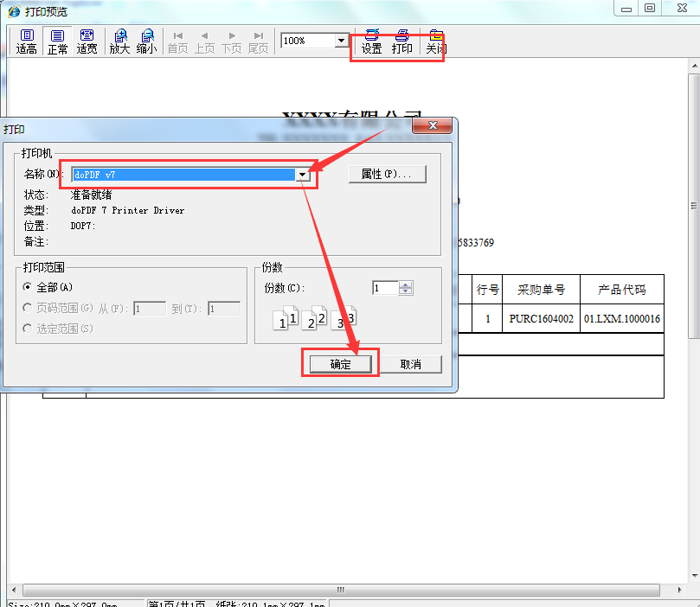The width and height of the screenshot is (700, 607).
Task: Click the 打印 print toolbar icon
Action: [x=402, y=41]
